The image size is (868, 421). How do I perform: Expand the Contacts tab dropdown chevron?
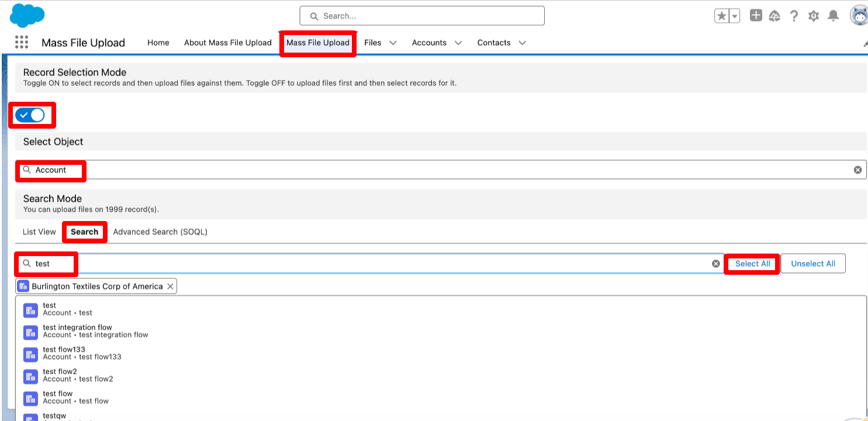[x=522, y=43]
